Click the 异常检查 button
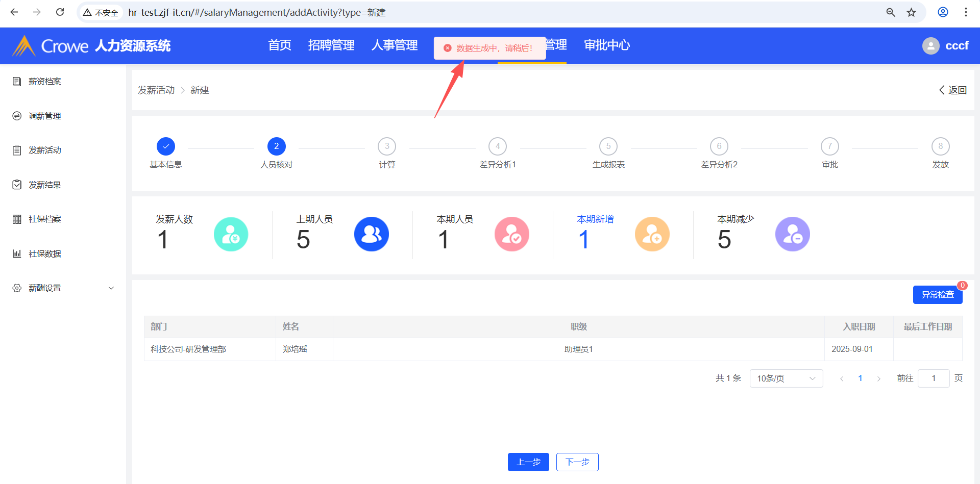The height and width of the screenshot is (484, 980). pyautogui.click(x=938, y=295)
